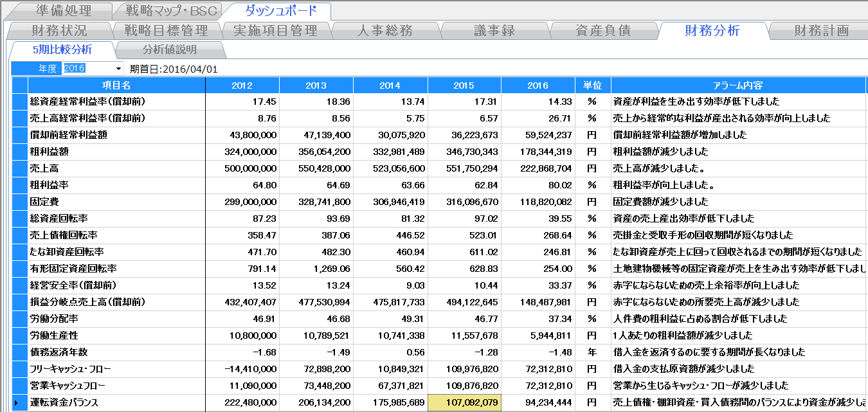Click the 項目名 column header
This screenshot has height=412, width=868.
click(x=116, y=85)
